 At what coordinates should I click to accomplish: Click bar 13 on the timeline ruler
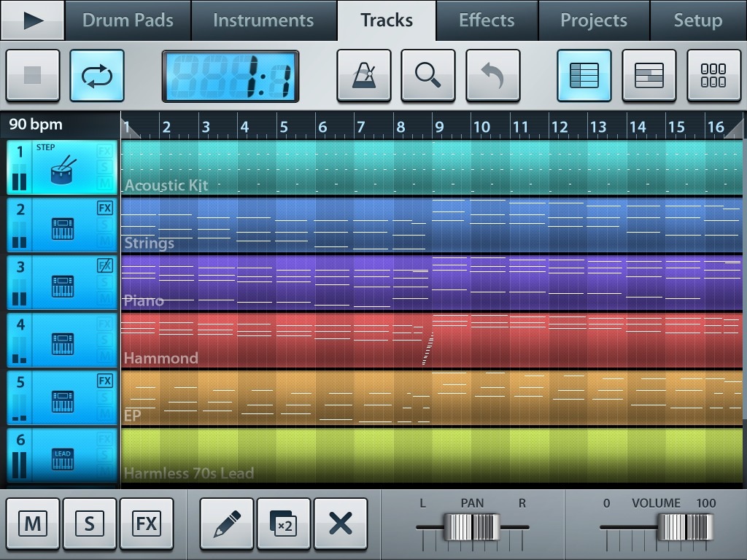click(598, 127)
